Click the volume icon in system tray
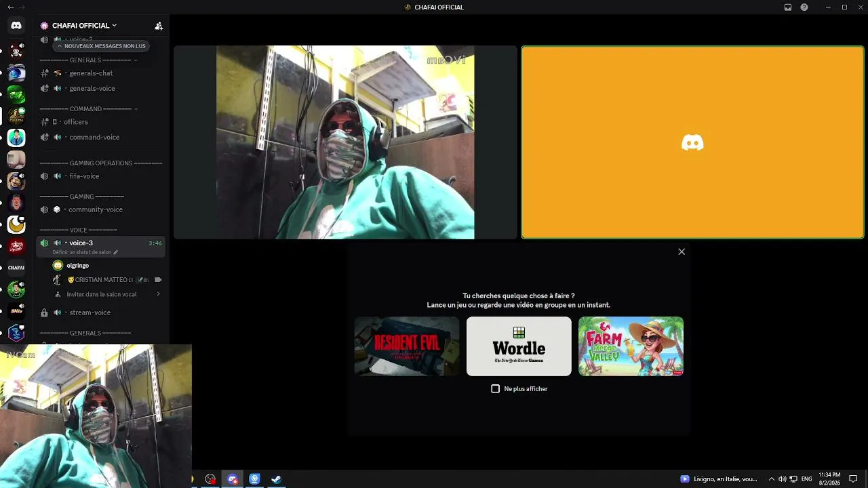Image resolution: width=868 pixels, height=488 pixels. pos(782,479)
